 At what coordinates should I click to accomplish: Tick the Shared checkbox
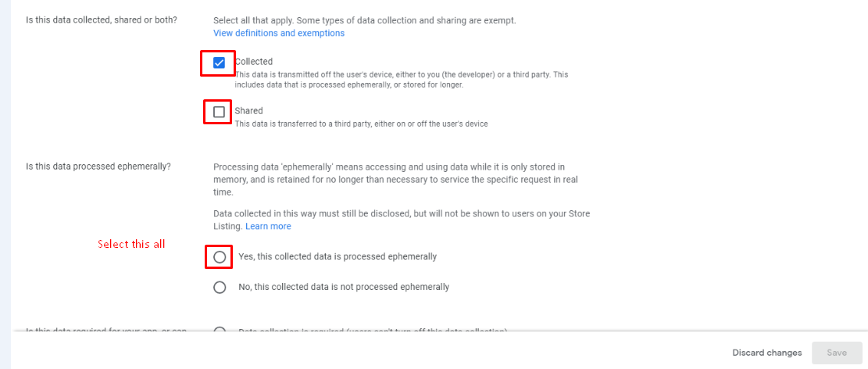click(220, 112)
